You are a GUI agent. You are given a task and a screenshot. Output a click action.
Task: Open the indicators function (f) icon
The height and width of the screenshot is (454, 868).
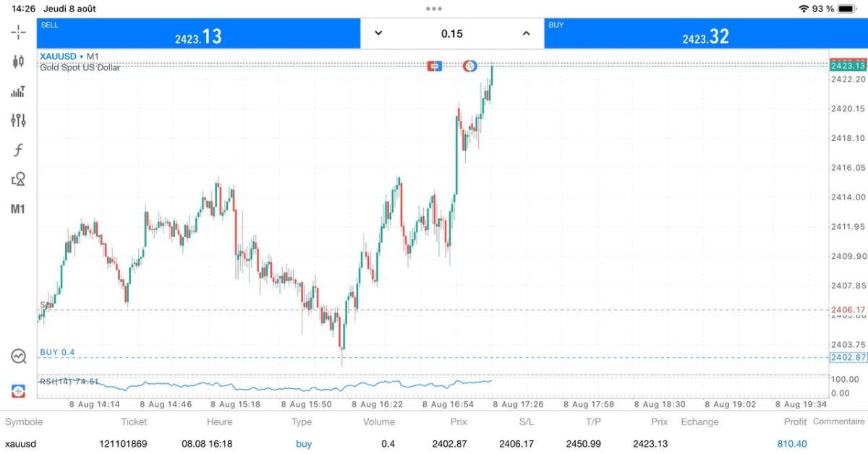18,150
